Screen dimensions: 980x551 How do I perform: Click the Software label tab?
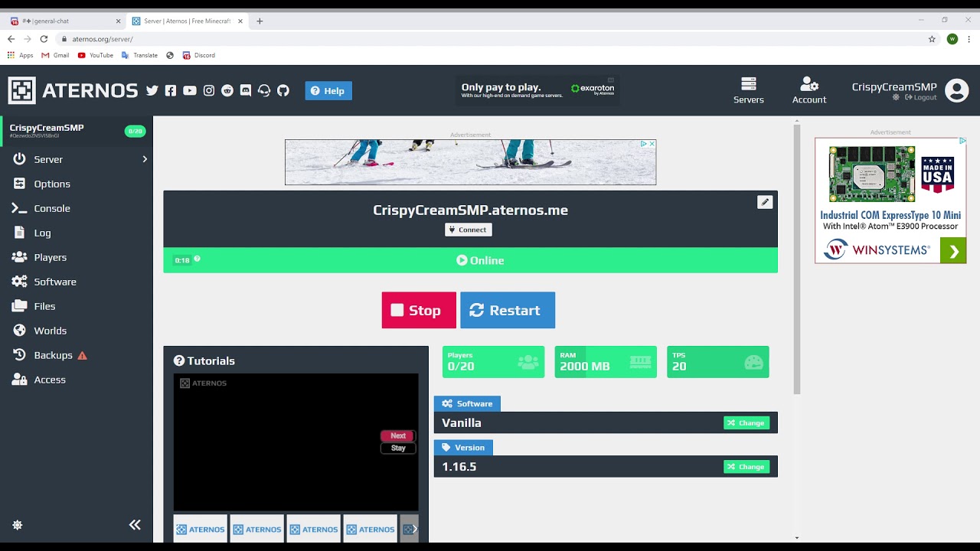[x=467, y=403]
